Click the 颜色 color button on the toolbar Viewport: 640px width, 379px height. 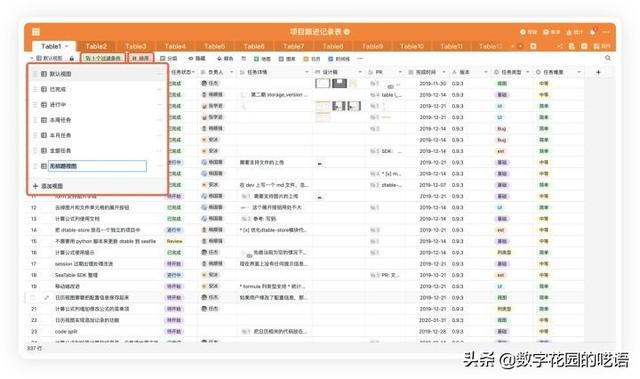click(225, 59)
